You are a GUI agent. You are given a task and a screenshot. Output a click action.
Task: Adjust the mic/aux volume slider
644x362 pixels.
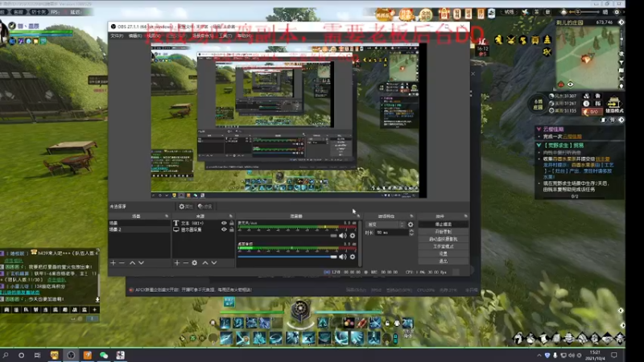click(287, 236)
